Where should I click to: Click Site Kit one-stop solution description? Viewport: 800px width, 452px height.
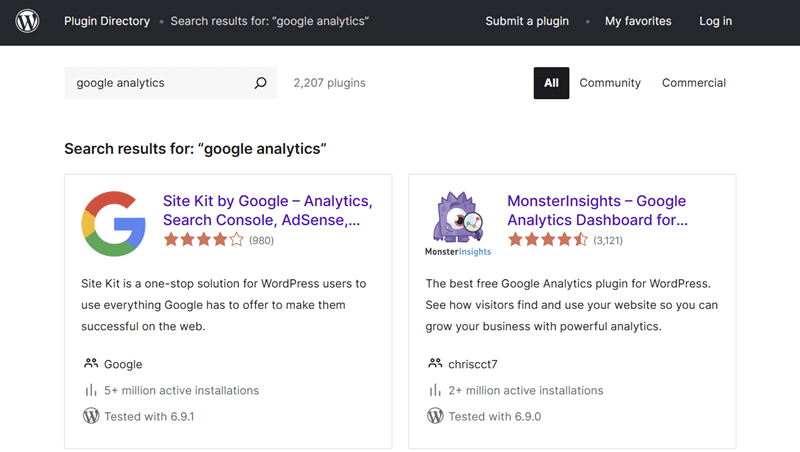224,305
